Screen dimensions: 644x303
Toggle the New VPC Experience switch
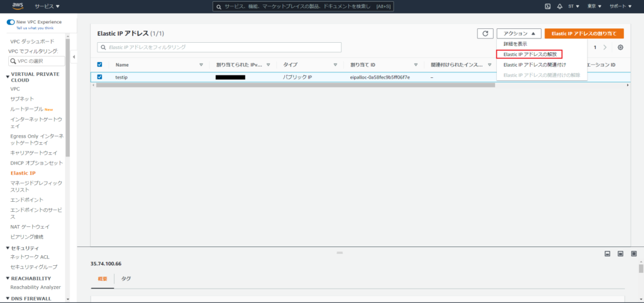pyautogui.click(x=11, y=21)
